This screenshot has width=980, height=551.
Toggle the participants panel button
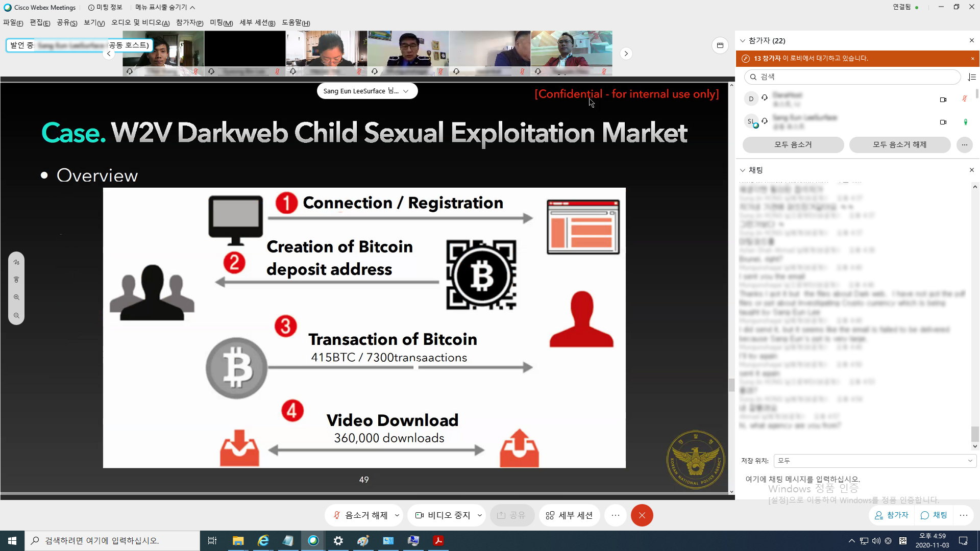coord(892,515)
